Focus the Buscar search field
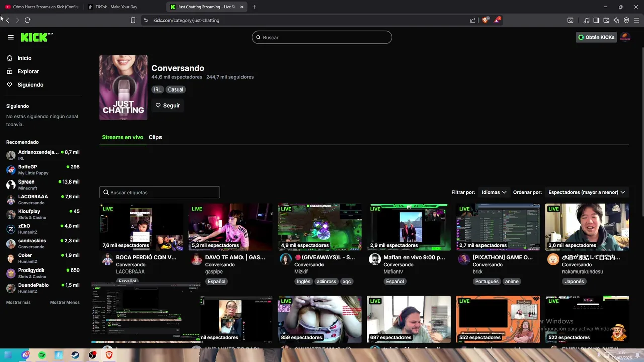The image size is (644, 362). (x=322, y=37)
